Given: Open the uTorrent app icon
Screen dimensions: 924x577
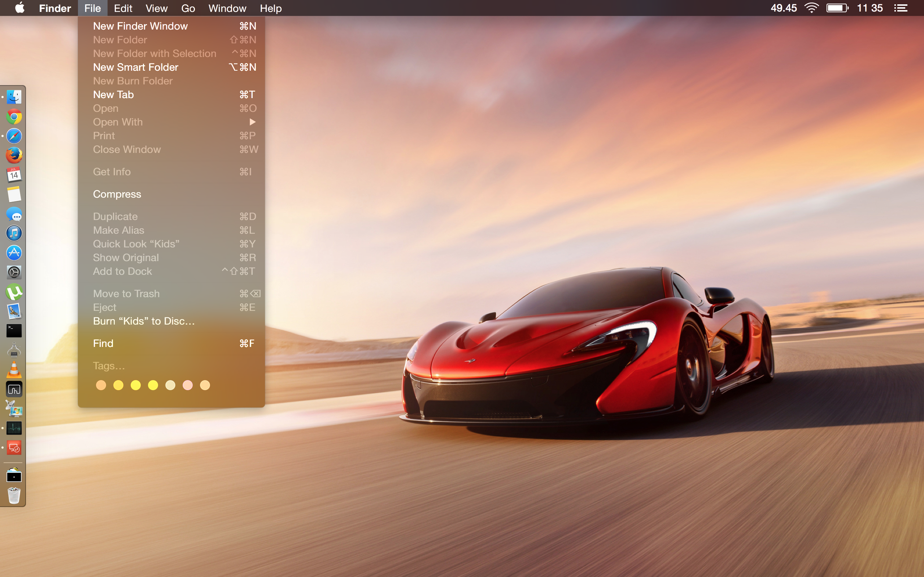Looking at the screenshot, I should [14, 292].
